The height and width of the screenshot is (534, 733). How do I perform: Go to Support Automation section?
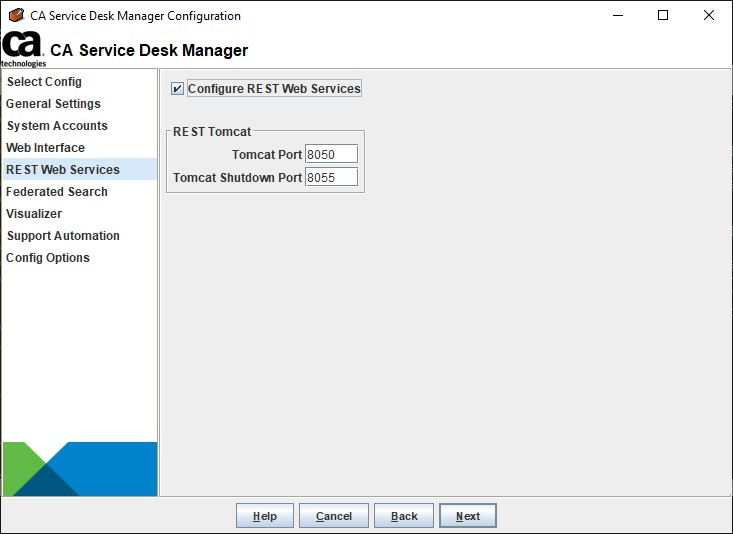63,236
